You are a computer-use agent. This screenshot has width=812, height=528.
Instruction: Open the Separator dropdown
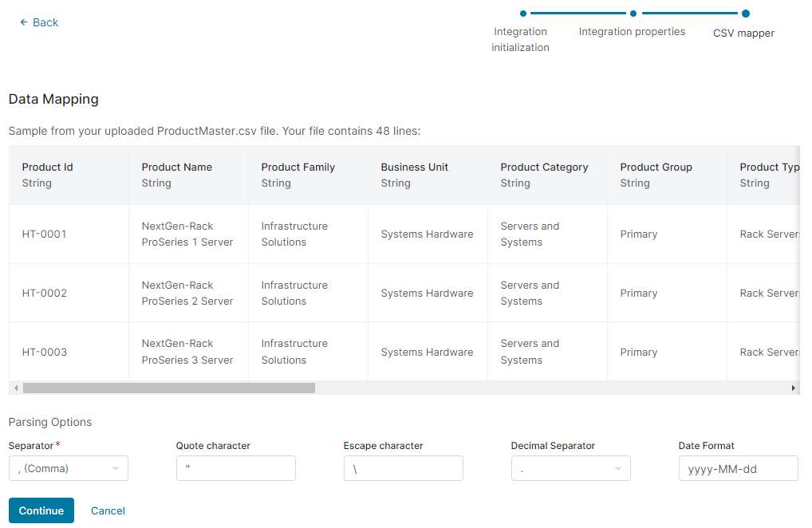(69, 469)
